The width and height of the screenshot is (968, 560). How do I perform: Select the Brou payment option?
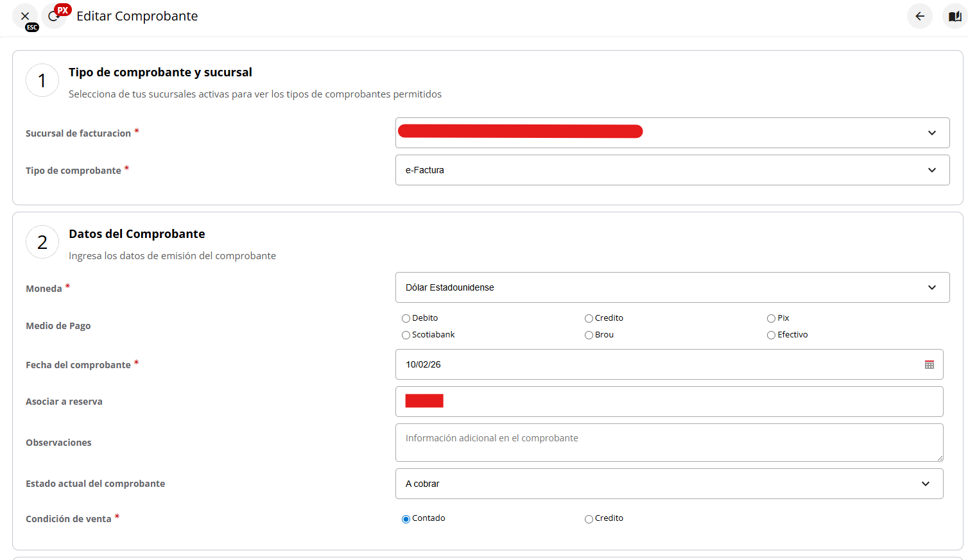[589, 335]
